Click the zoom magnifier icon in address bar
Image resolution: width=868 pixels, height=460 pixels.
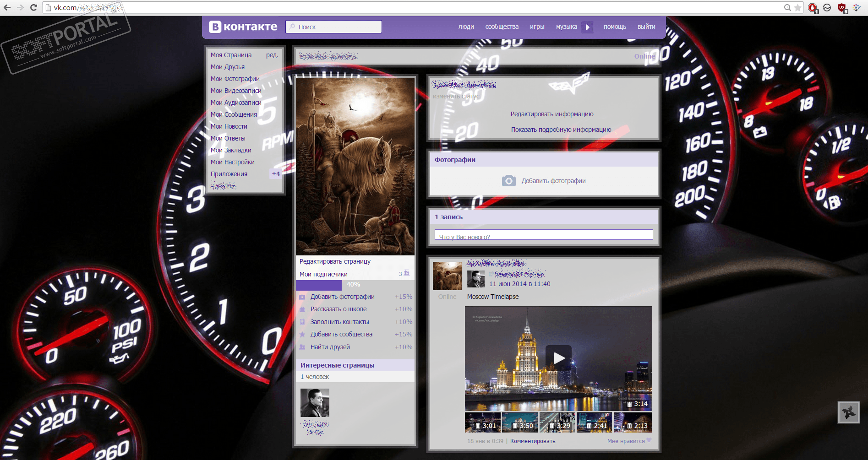(x=787, y=7)
